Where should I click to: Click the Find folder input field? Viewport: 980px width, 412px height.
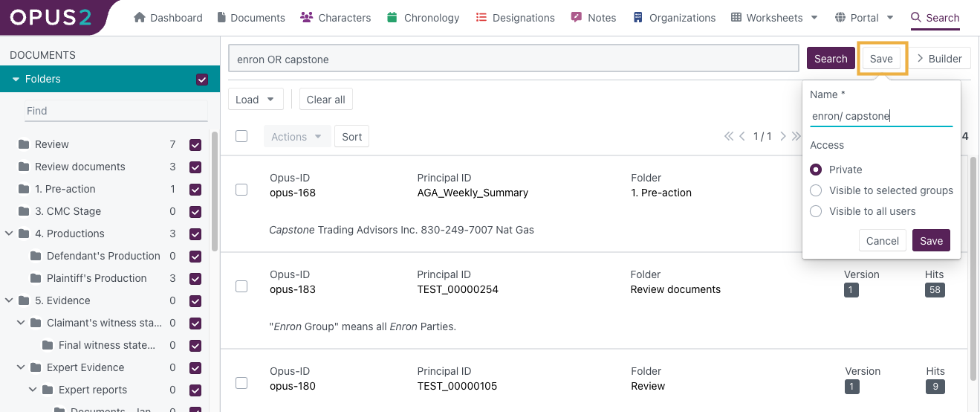[x=116, y=111]
